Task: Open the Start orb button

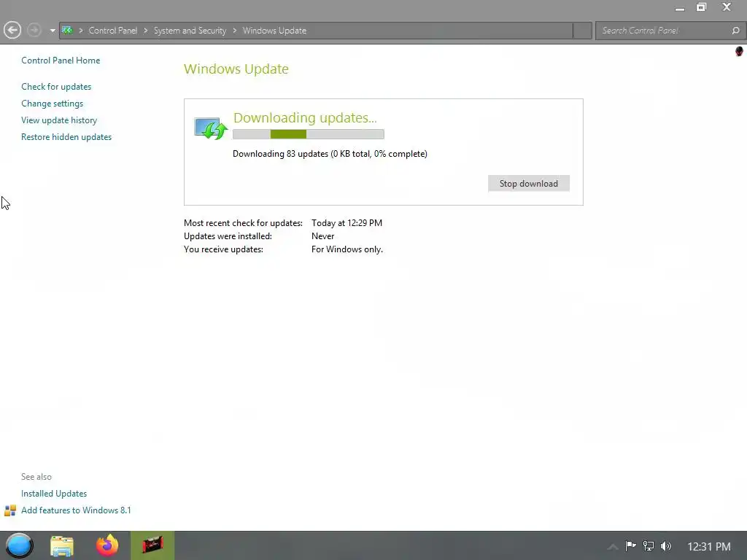Action: (x=19, y=545)
